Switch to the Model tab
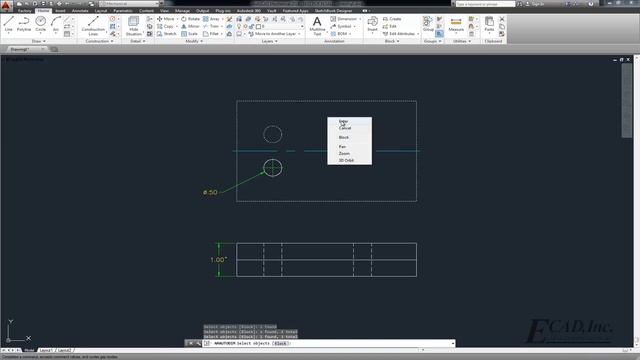This screenshot has width=640, height=360. 29,350
